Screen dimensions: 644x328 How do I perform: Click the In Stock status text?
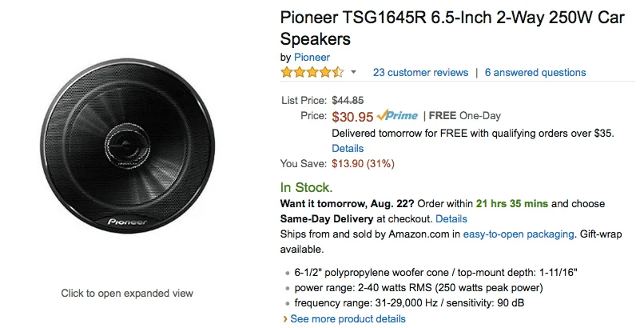pyautogui.click(x=306, y=188)
